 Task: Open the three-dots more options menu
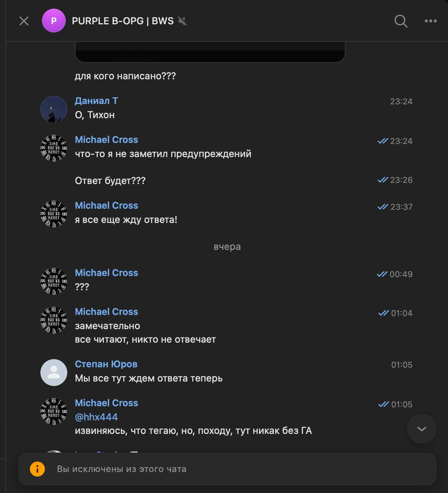point(430,21)
